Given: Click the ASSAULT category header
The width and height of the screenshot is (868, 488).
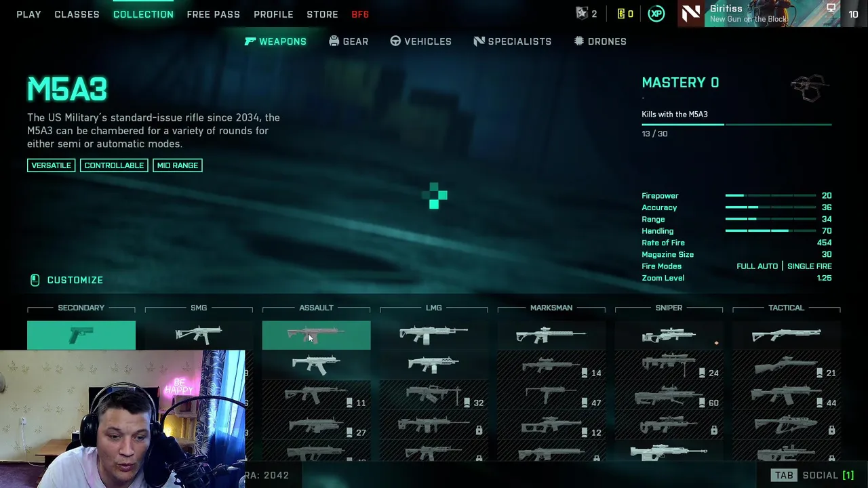Looking at the screenshot, I should coord(316,308).
